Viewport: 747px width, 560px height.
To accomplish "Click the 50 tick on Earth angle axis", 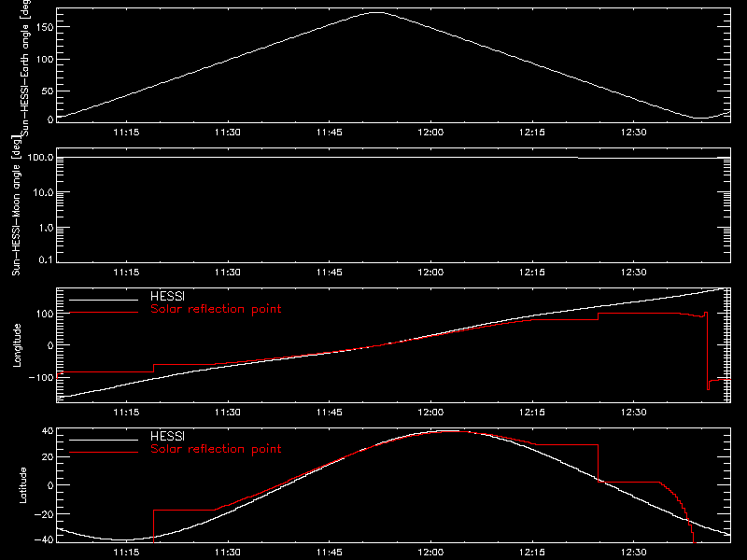I will [x=48, y=91].
